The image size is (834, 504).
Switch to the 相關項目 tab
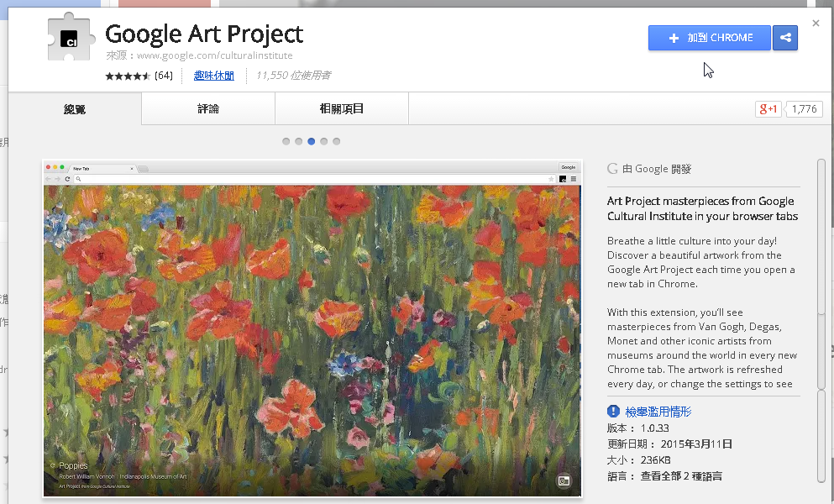(342, 108)
